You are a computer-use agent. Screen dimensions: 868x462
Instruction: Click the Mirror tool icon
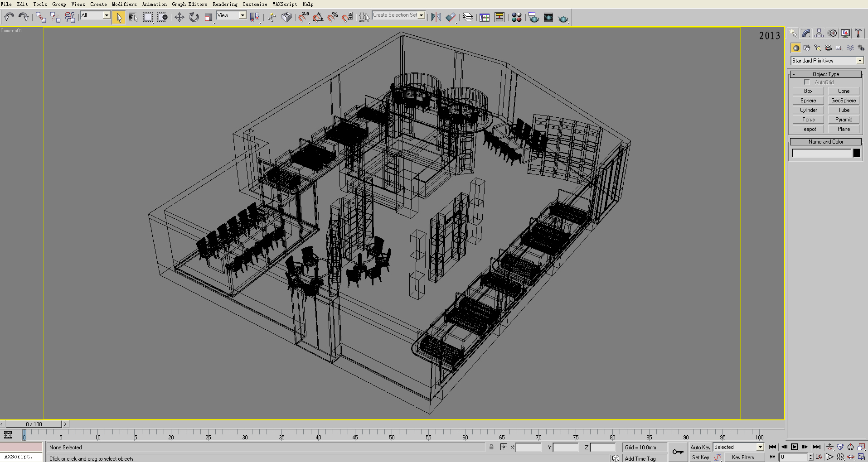click(x=436, y=17)
